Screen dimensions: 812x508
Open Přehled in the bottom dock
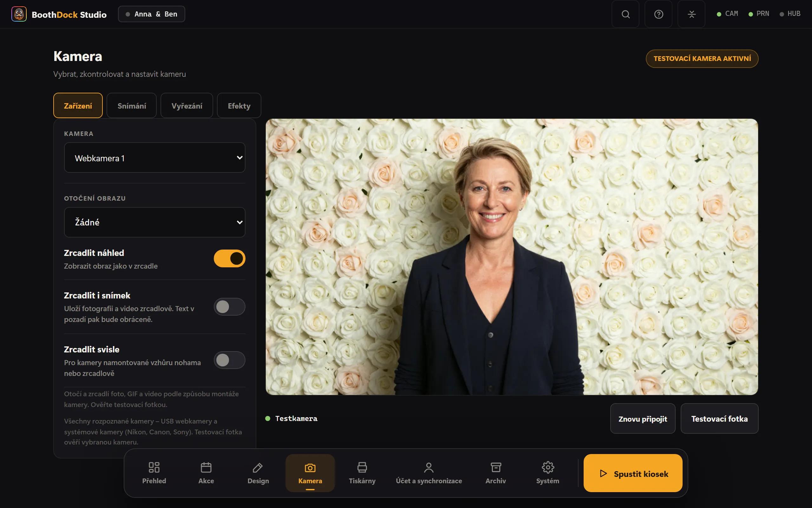pyautogui.click(x=154, y=473)
